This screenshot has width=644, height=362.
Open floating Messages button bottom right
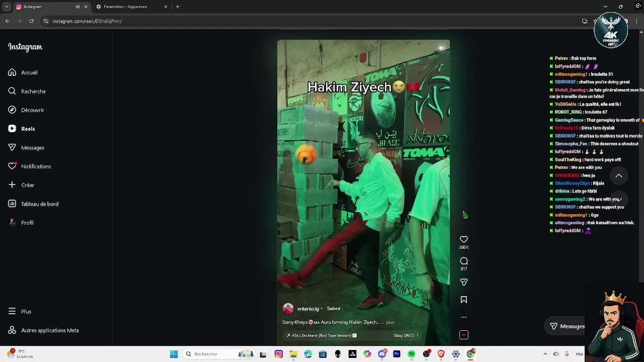567,326
